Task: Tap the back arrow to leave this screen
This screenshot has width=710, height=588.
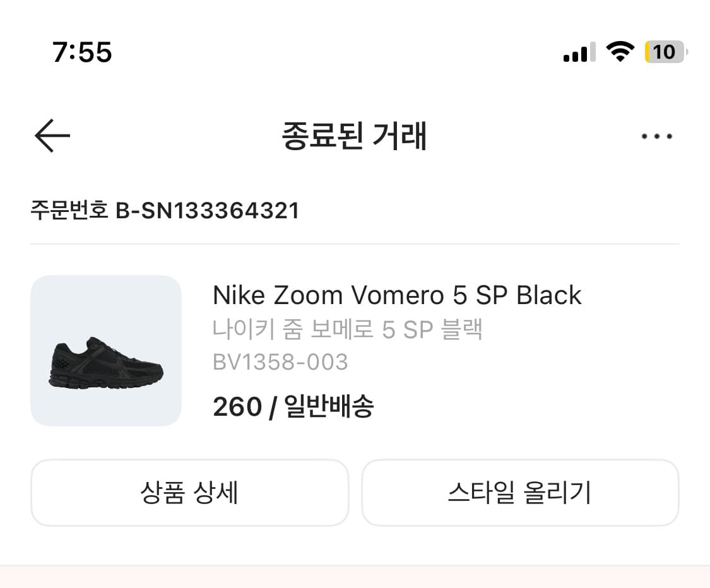Action: 52,136
